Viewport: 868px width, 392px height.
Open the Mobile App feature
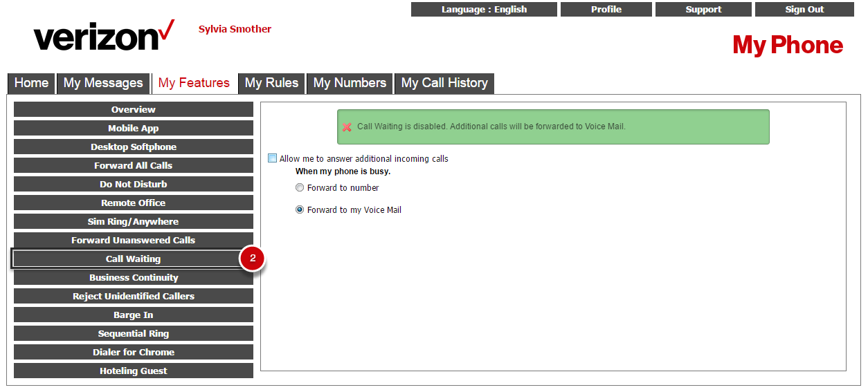pyautogui.click(x=134, y=128)
